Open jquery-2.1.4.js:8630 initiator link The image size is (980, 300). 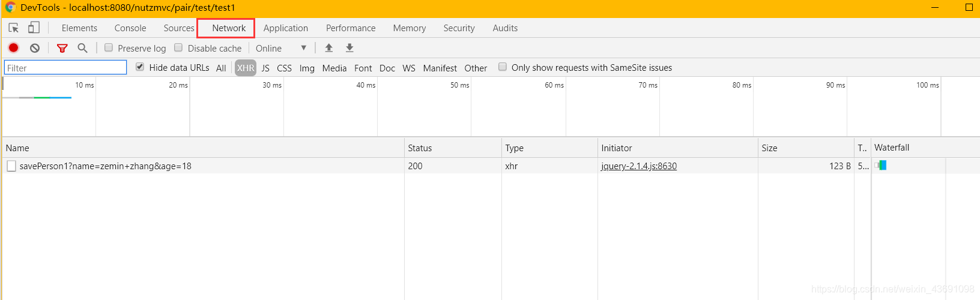[639, 166]
